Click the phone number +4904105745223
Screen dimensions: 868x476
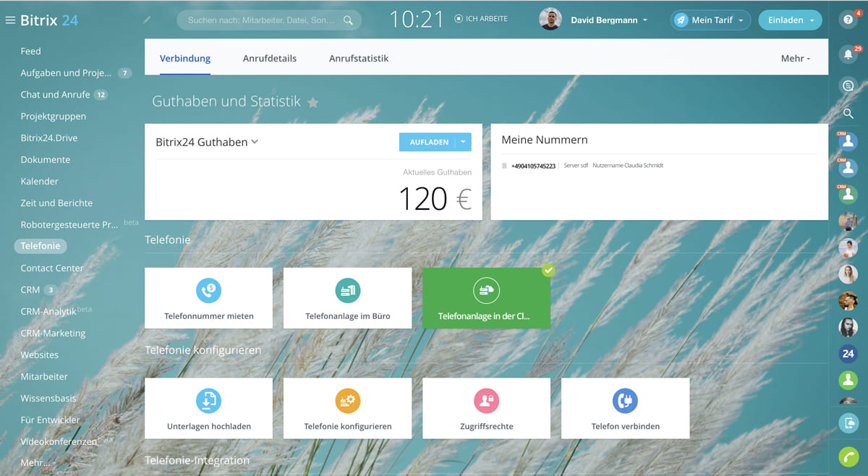pos(533,166)
